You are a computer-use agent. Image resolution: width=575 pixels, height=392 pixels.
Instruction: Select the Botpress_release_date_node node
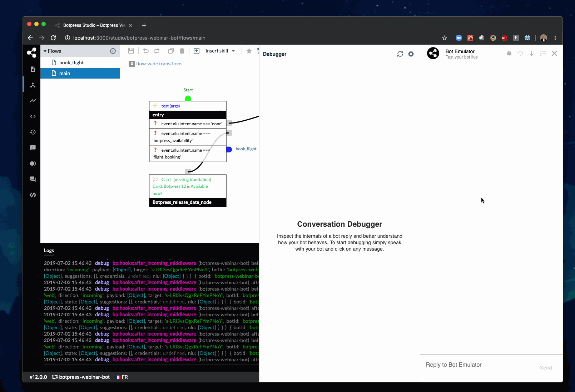click(188, 202)
